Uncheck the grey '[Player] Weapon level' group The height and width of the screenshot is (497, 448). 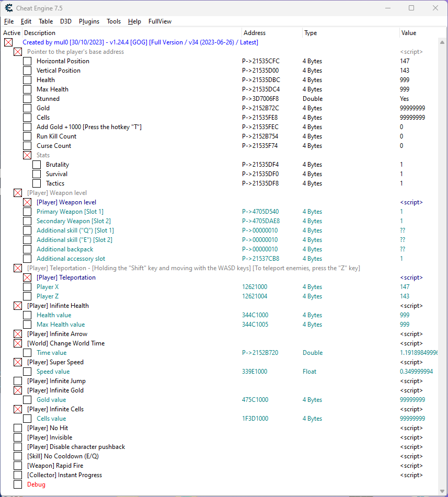18,193
